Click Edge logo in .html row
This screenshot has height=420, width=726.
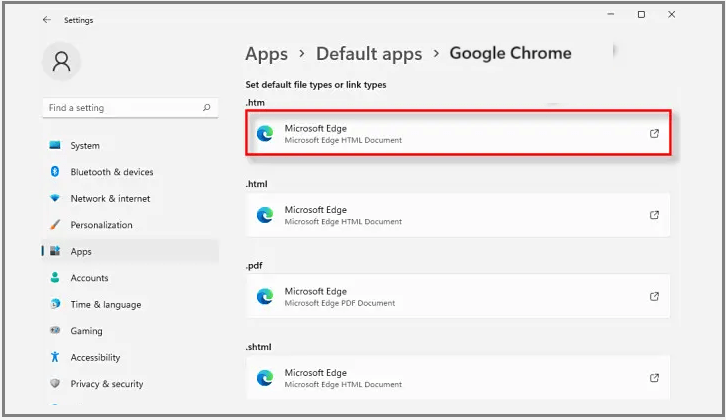(265, 215)
